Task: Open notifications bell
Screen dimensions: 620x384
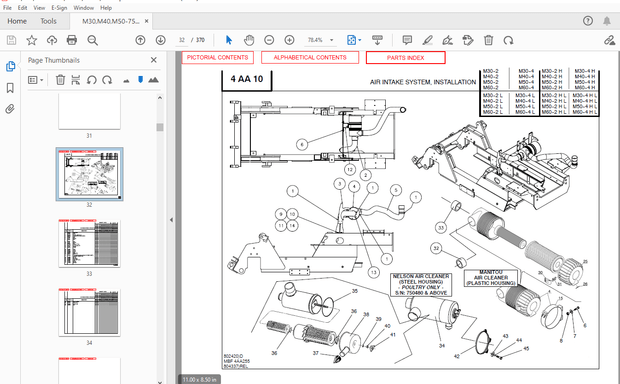Action: pos(607,21)
